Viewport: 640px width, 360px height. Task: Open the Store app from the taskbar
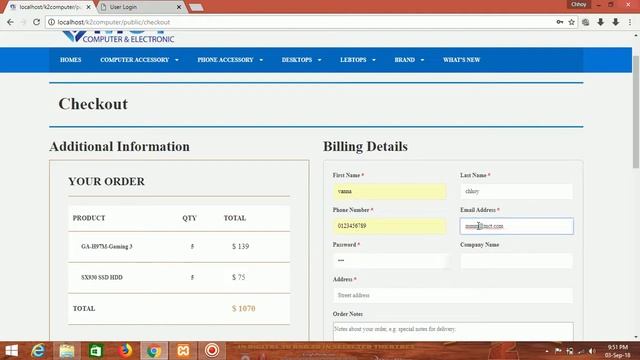96,351
